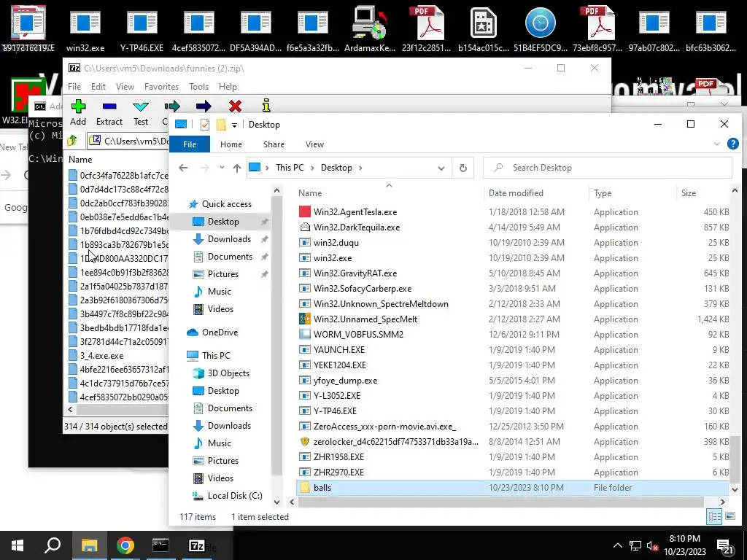Switch to Details view layout icon
Screen dimensions: 747x560
click(x=714, y=517)
